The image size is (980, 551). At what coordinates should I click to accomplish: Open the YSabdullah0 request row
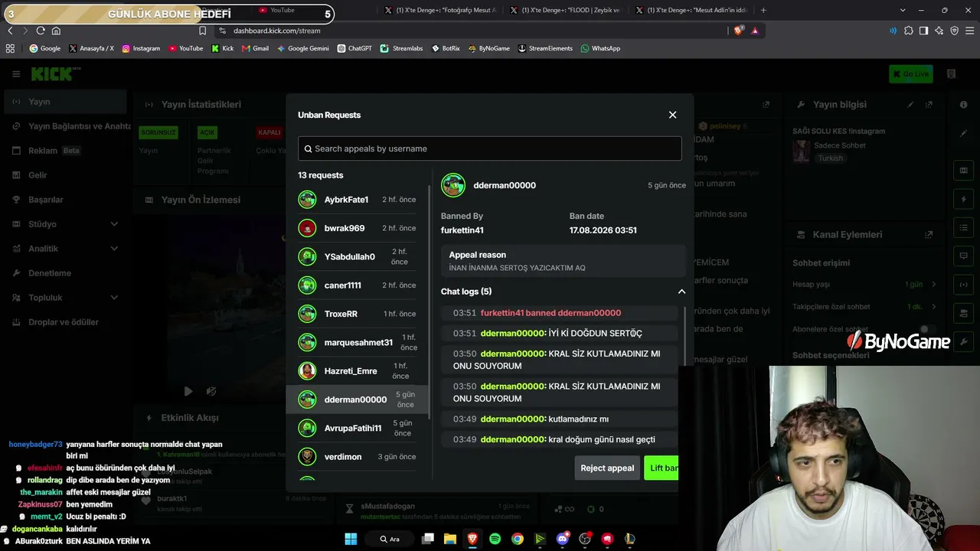357,257
